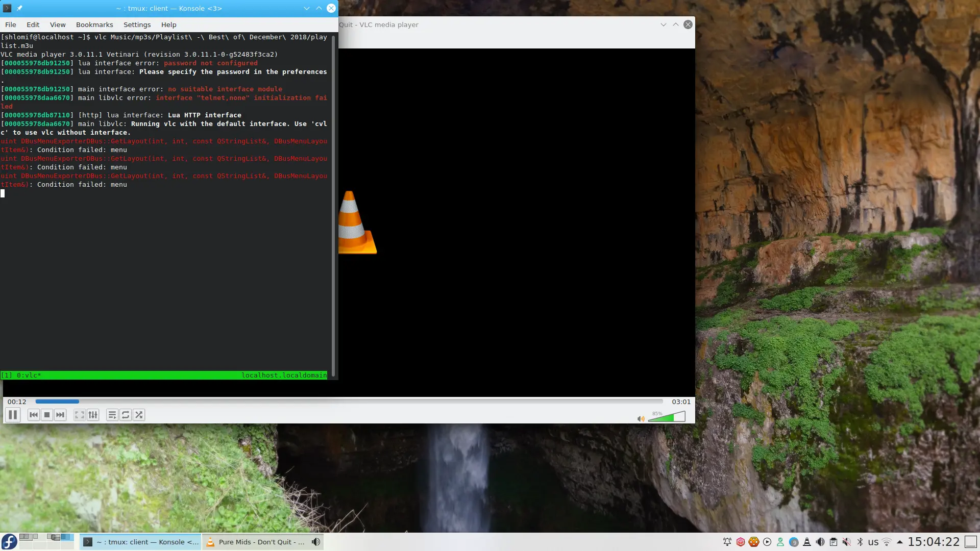
Task: Toggle VLC fullscreen mode
Action: pyautogui.click(x=80, y=415)
